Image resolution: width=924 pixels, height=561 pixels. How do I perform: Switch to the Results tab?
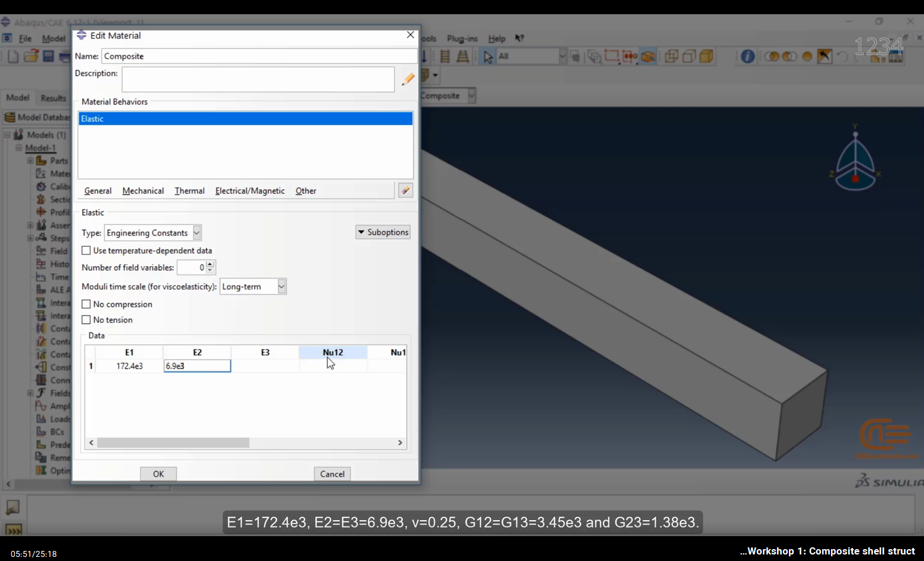[53, 98]
